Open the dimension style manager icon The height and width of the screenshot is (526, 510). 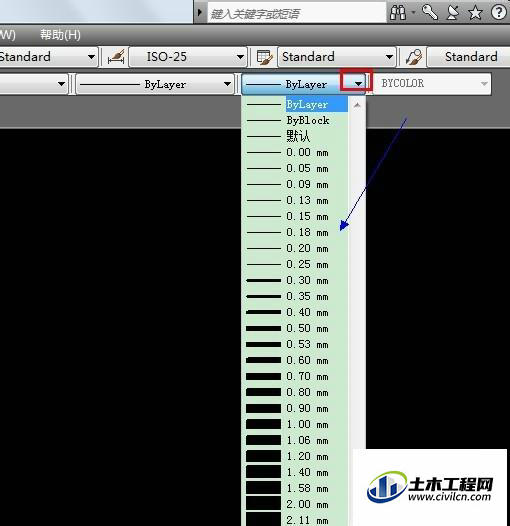pos(116,57)
